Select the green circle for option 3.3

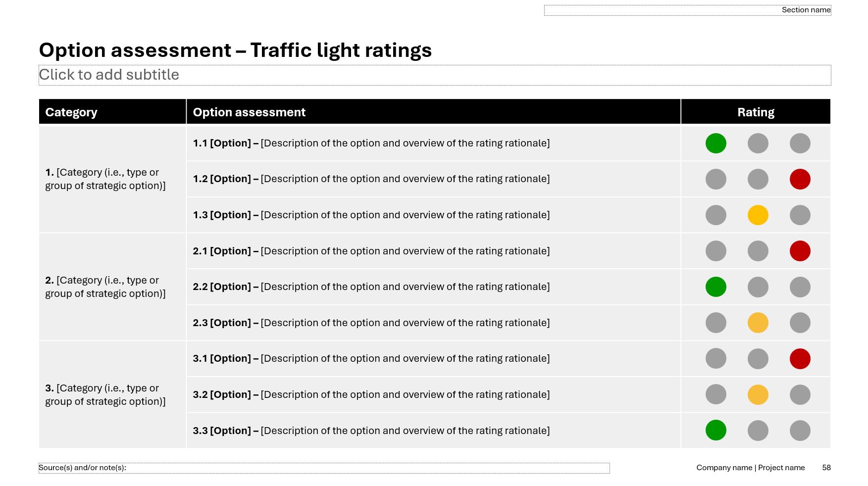[x=715, y=431]
